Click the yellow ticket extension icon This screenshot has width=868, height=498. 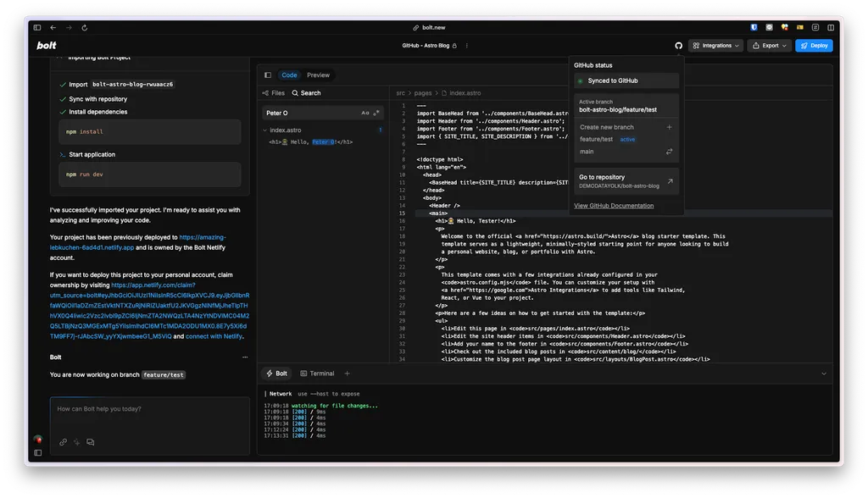800,27
